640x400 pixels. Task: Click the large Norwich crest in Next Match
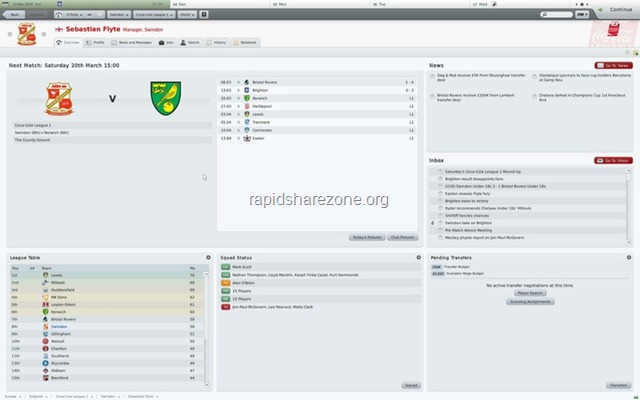coord(166,98)
